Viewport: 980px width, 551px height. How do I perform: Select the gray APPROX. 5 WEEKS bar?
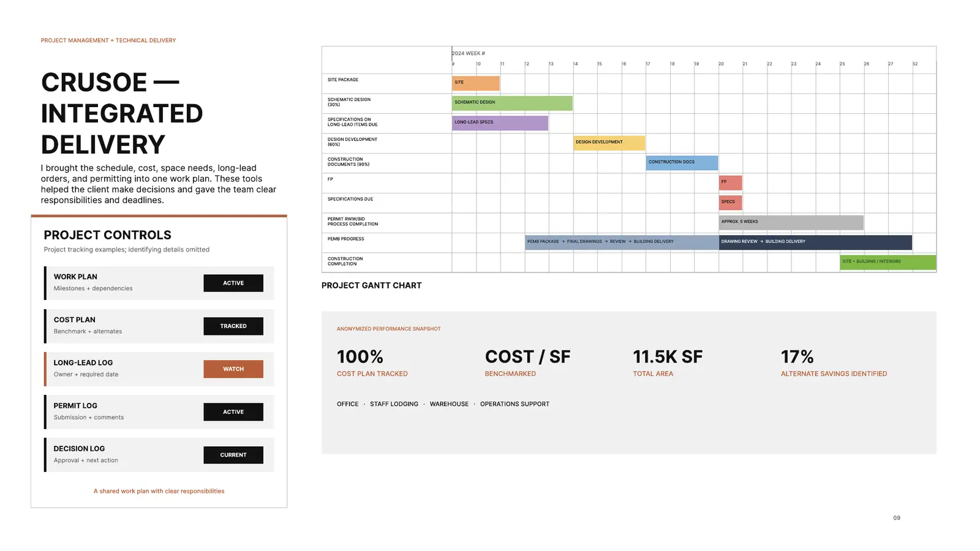click(x=791, y=222)
